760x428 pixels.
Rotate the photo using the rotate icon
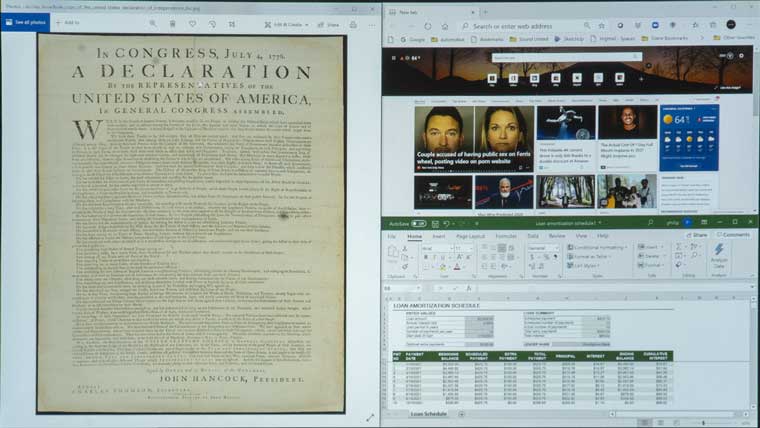point(212,24)
